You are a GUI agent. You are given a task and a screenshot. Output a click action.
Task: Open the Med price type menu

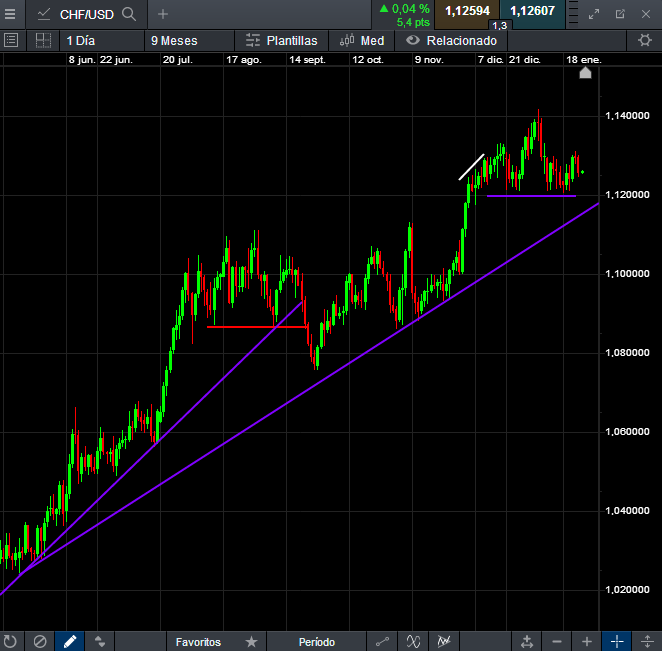(x=362, y=41)
